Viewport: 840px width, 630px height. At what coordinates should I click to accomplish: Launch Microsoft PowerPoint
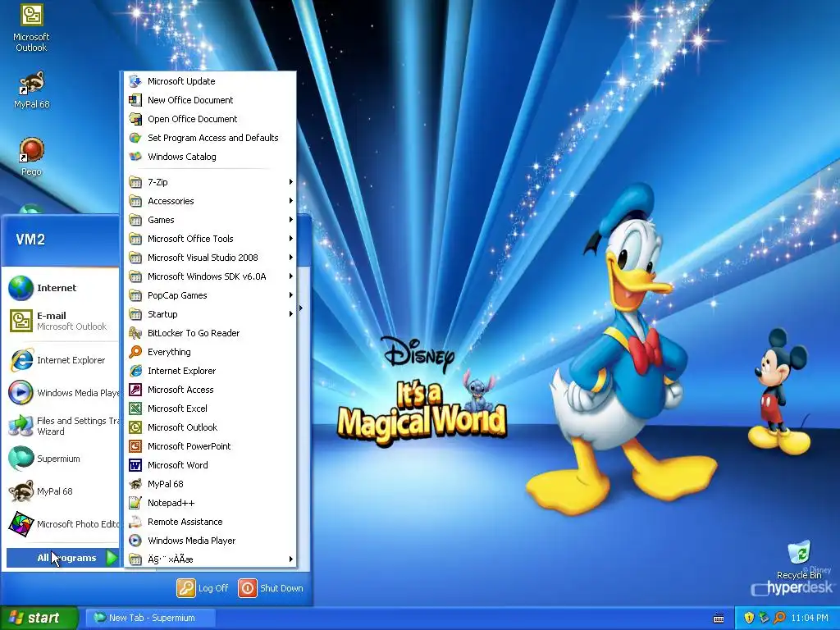pyautogui.click(x=209, y=445)
